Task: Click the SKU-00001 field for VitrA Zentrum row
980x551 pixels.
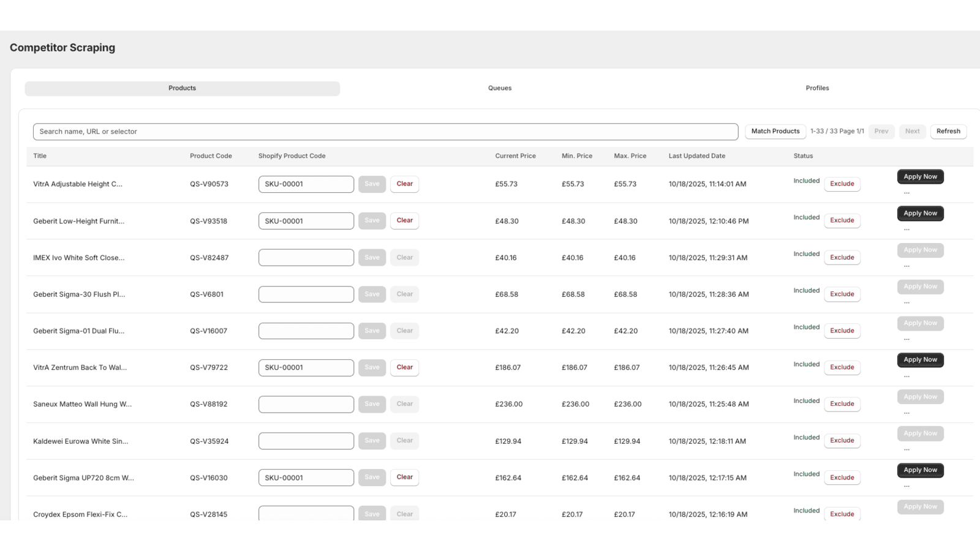Action: coord(306,367)
